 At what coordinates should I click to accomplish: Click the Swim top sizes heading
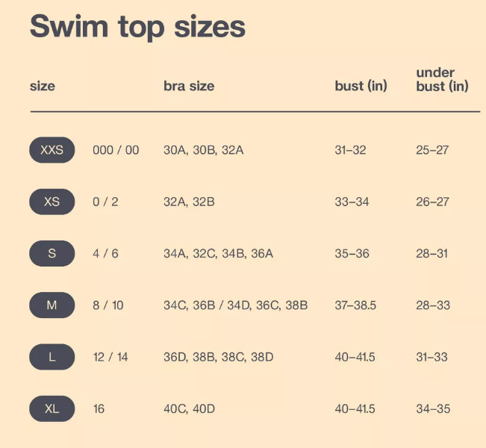click(137, 28)
